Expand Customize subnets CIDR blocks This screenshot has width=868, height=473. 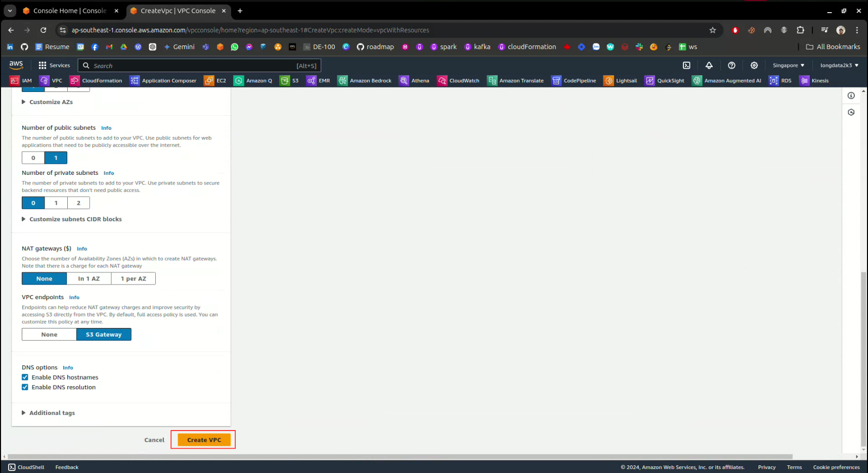[75, 219]
